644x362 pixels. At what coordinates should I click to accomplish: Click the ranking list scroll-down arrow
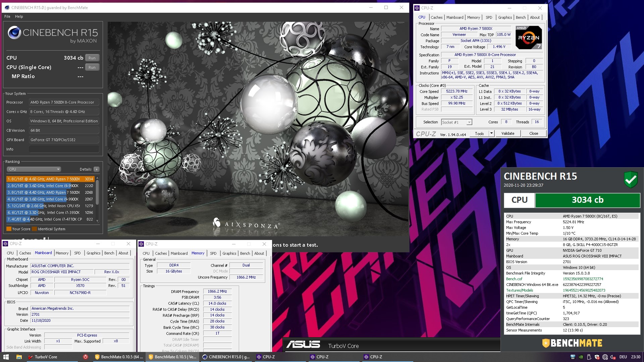(97, 221)
